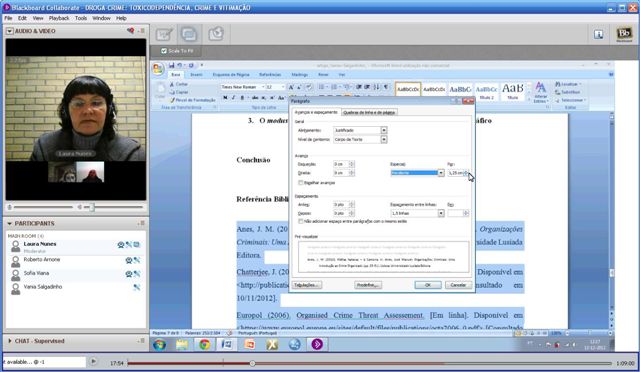Click the show paragraph marks icon
The height and width of the screenshot is (372, 640).
(x=385, y=87)
